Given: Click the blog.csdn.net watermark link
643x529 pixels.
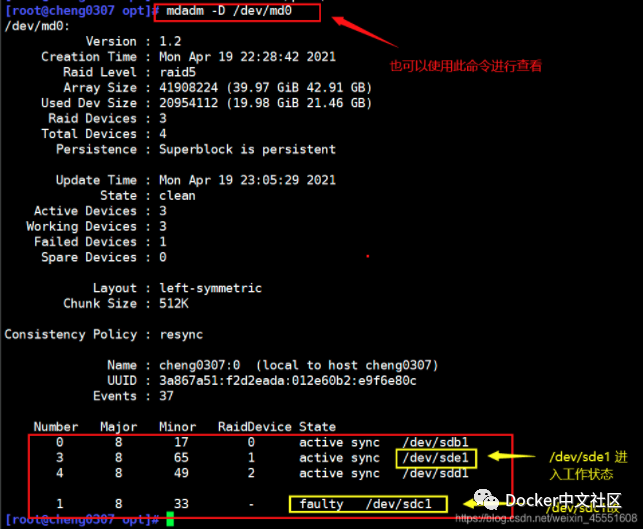Looking at the screenshot, I should tap(544, 520).
